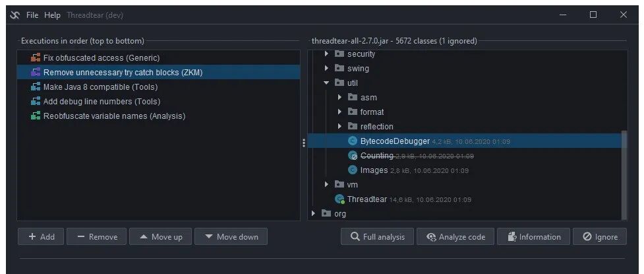
Task: Click the format package folder icon
Action: [353, 112]
